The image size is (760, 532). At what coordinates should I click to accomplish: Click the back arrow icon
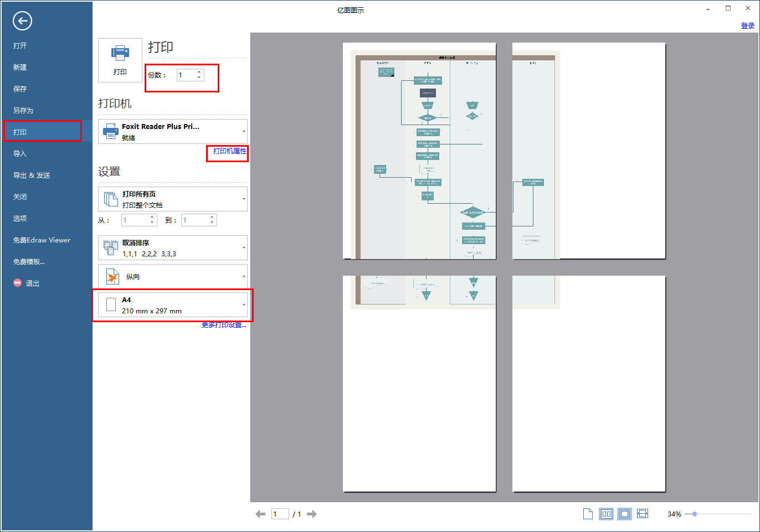click(22, 21)
